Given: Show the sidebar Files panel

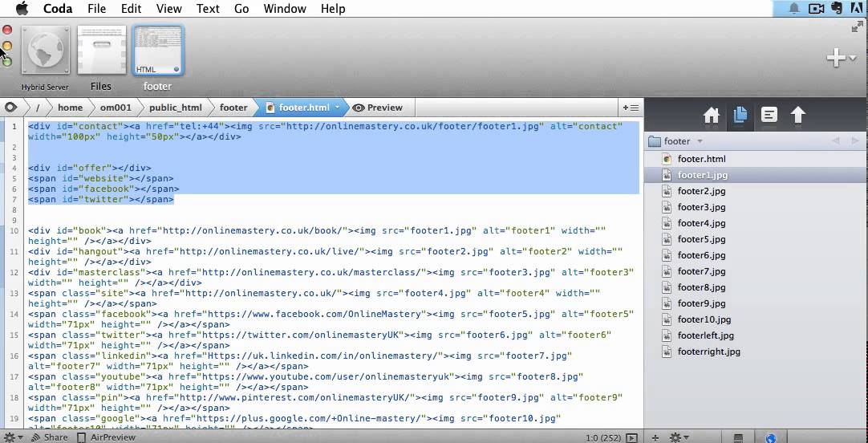Looking at the screenshot, I should 740,114.
